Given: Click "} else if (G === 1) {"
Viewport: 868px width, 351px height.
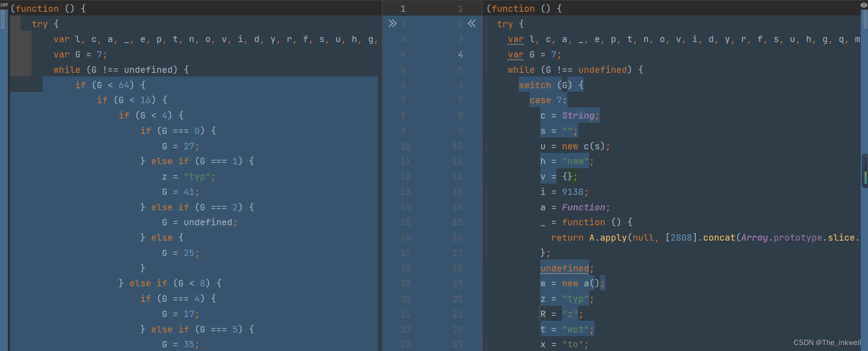Looking at the screenshot, I should click(x=197, y=161).
